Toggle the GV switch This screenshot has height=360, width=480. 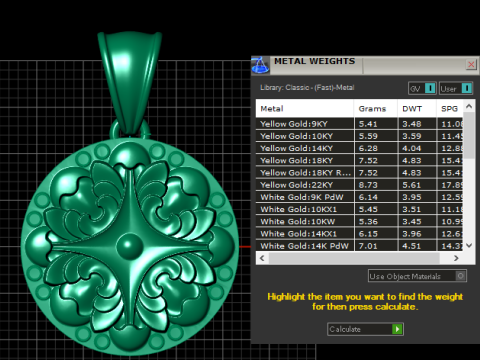coord(422,89)
